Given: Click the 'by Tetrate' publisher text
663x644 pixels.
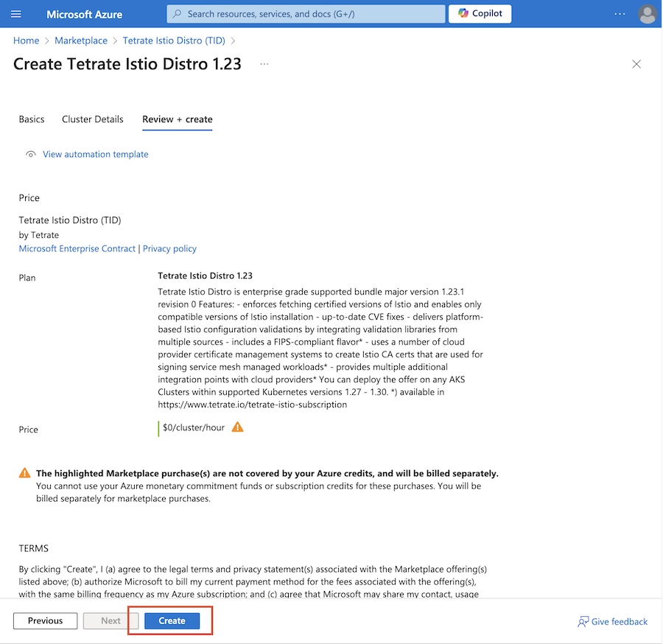Looking at the screenshot, I should click(x=39, y=235).
